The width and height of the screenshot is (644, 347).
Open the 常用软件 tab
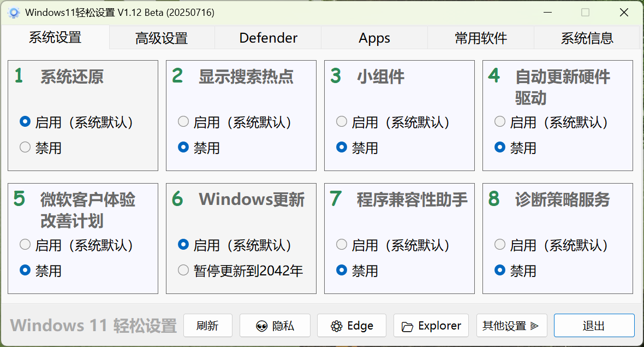[x=481, y=38]
